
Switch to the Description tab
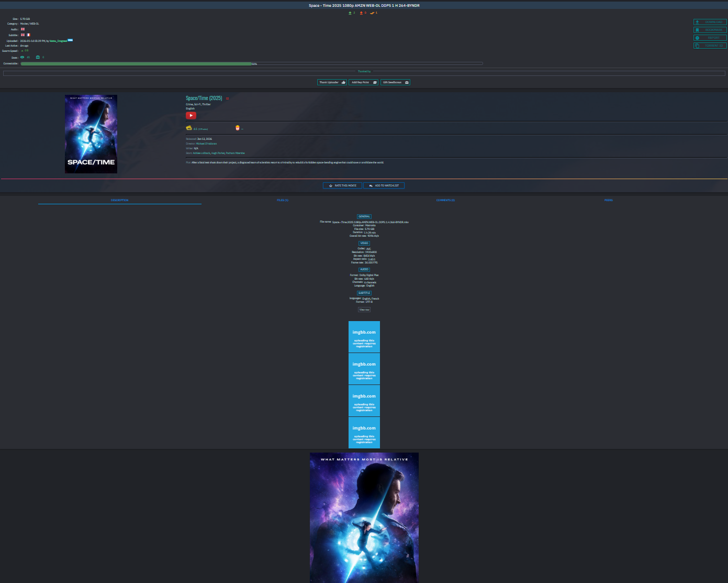pos(119,200)
